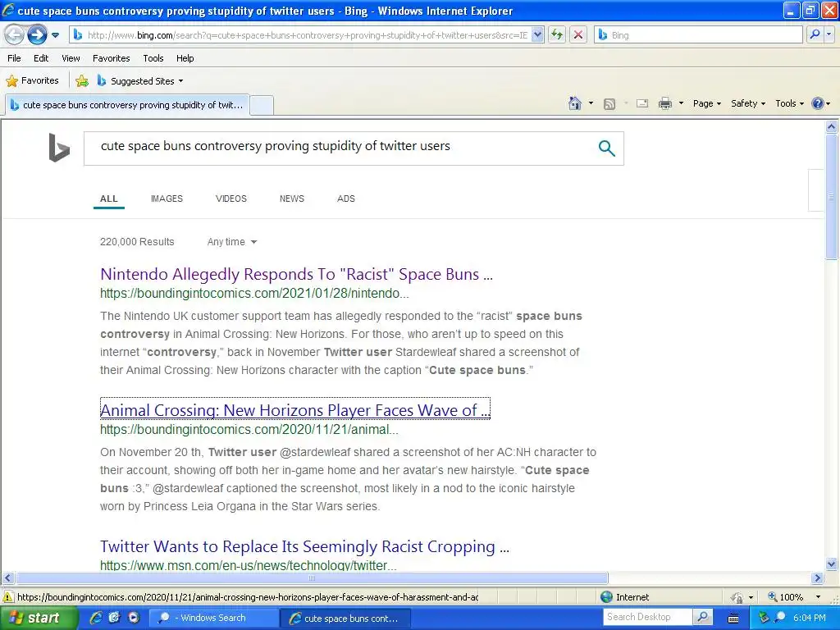Launch Internet Explorer from Quick Launch
The width and height of the screenshot is (840, 630).
pos(96,618)
